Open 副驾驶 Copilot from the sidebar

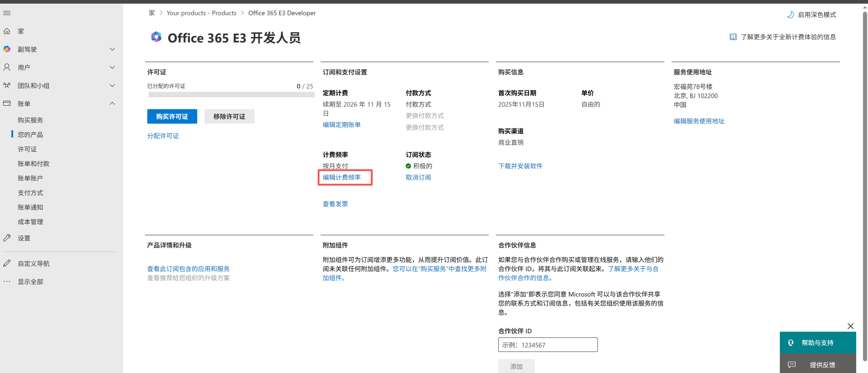(7, 49)
